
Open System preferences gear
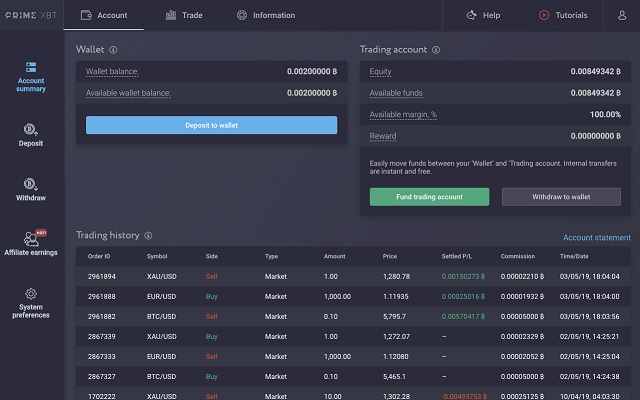point(30,300)
